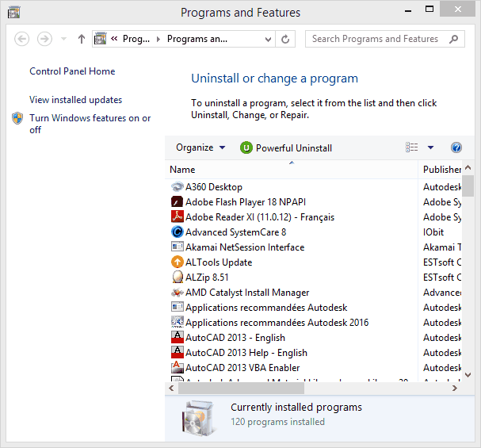Click the Adobe Reader XI icon
481x448 pixels.
[178, 217]
